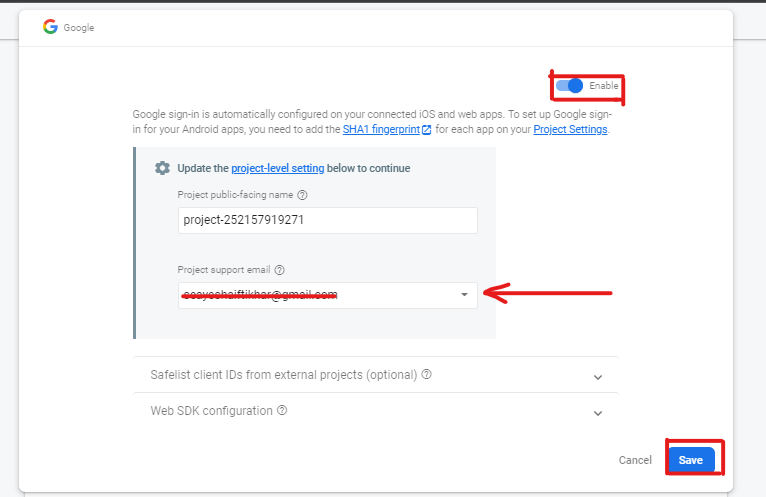Click the Enable label text
766x497 pixels.
click(603, 86)
